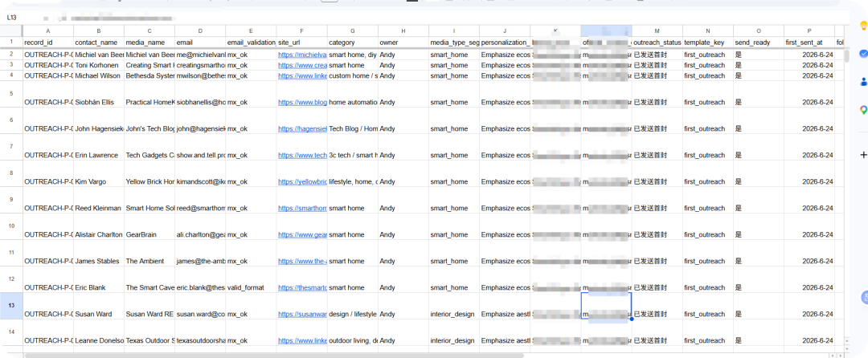The width and height of the screenshot is (868, 358).
Task: Open Google Tasks side panel icon
Action: [x=863, y=54]
